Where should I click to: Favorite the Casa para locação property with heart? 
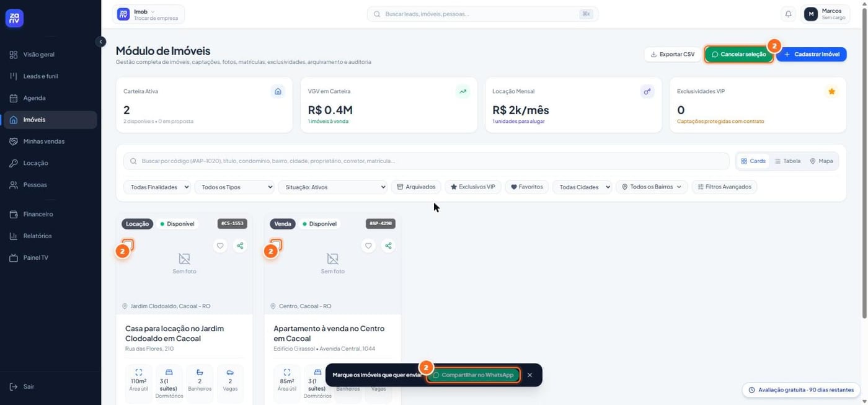(220, 246)
